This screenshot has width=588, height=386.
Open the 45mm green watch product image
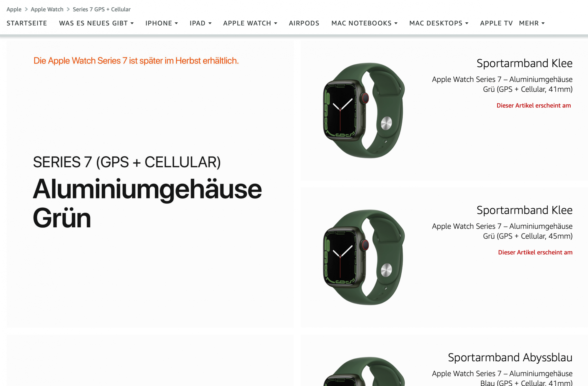tap(364, 257)
